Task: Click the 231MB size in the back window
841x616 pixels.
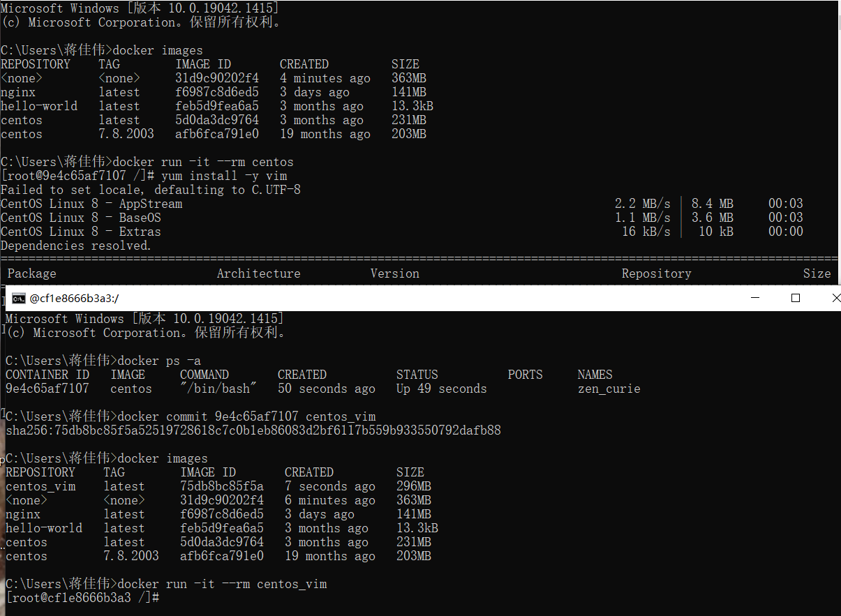Action: point(409,120)
